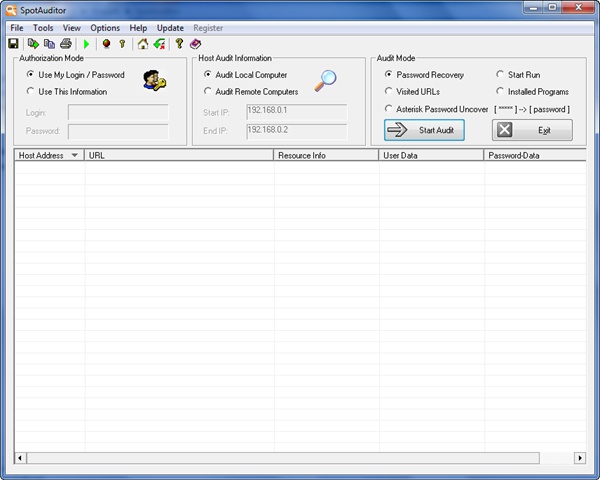Select Installed Programs audit mode

point(501,92)
